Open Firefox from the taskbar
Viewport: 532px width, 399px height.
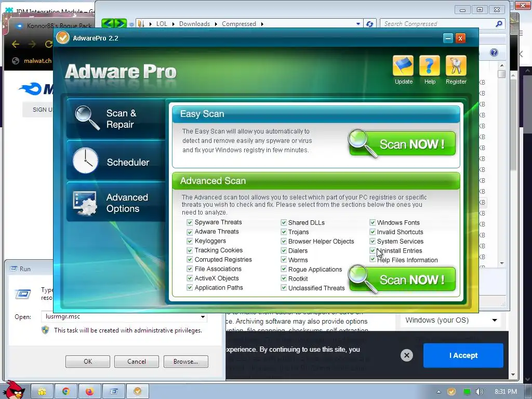coord(89,392)
